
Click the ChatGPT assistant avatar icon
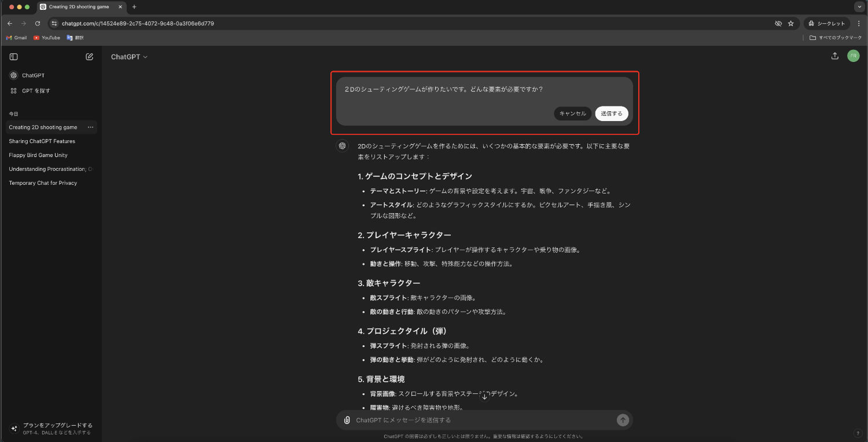343,146
